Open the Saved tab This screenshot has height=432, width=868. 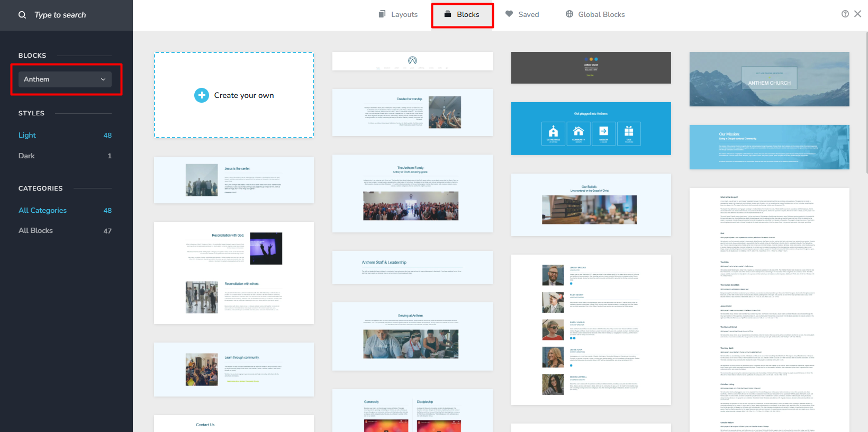(x=522, y=14)
